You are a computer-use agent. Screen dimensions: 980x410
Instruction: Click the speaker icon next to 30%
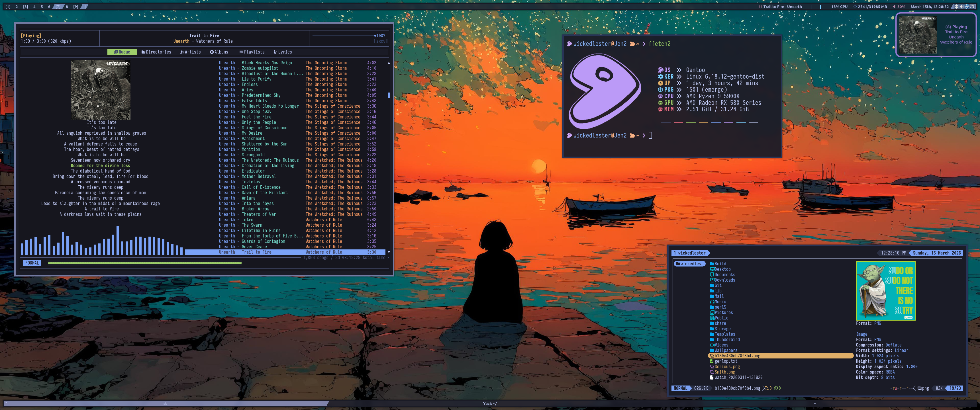895,7
